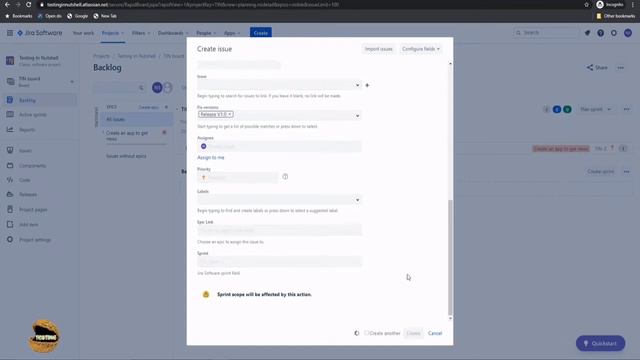Click the Create sprint button
The height and width of the screenshot is (360, 640).
coord(600,171)
